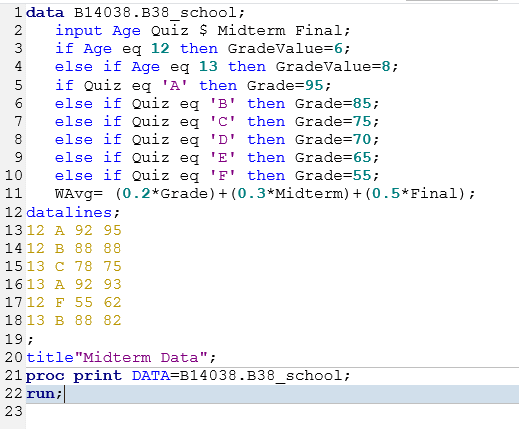Click data row '12 F 55 62'
This screenshot has width=519, height=429.
pos(74,302)
